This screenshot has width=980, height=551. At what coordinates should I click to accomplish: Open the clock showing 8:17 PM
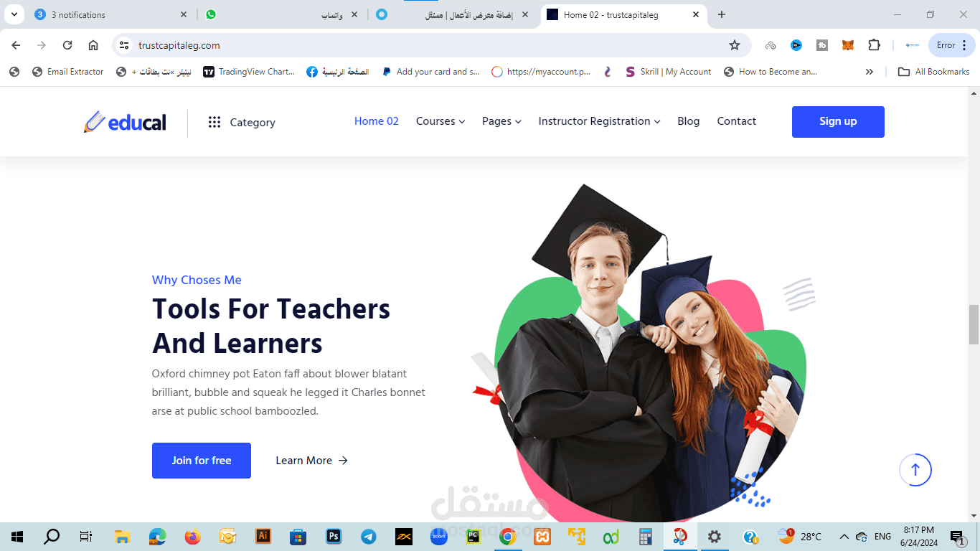(x=919, y=536)
